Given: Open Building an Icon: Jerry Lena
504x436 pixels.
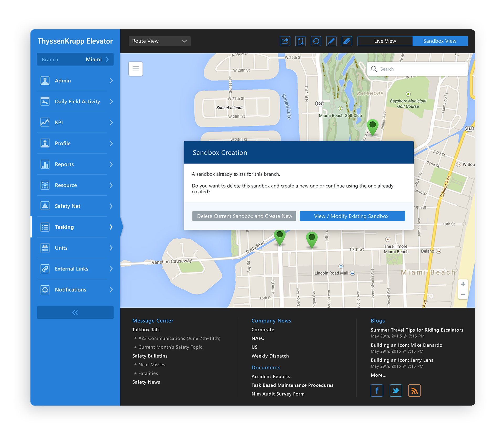Looking at the screenshot, I should pyautogui.click(x=402, y=360).
